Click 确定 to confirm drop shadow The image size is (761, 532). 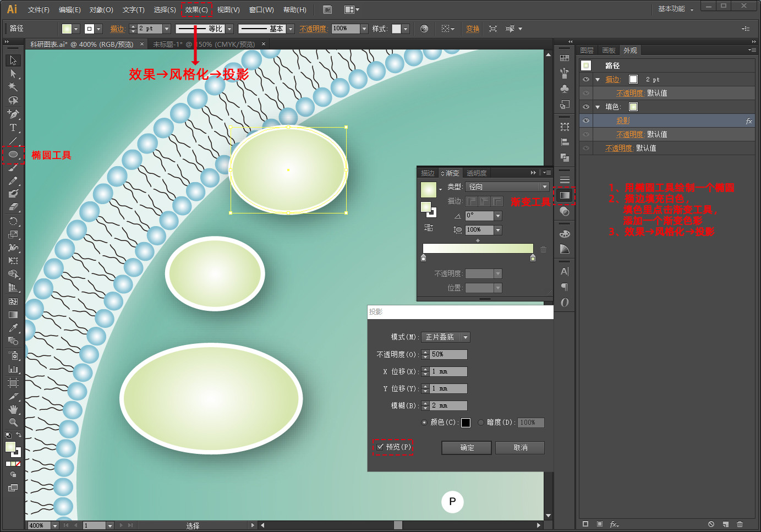click(467, 448)
